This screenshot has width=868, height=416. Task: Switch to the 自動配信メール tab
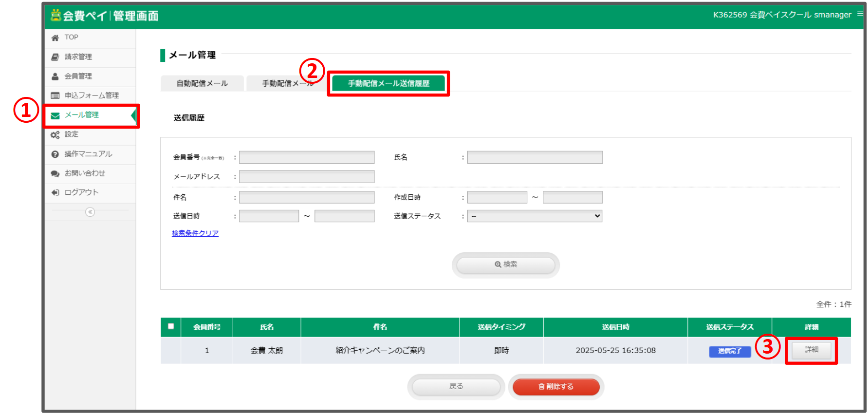tap(202, 83)
